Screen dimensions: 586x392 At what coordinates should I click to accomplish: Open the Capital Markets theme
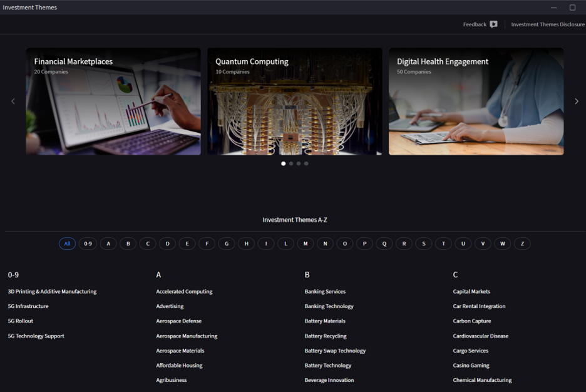pyautogui.click(x=471, y=291)
